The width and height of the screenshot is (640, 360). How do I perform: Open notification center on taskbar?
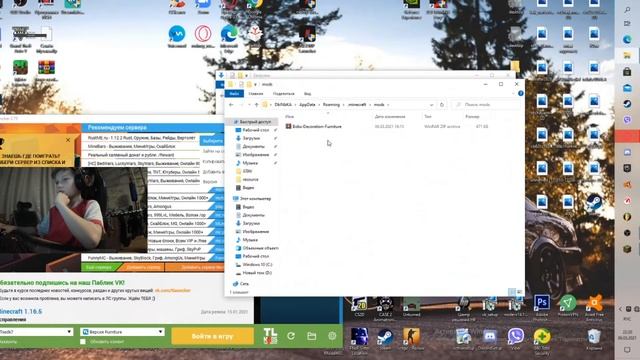pos(627,350)
